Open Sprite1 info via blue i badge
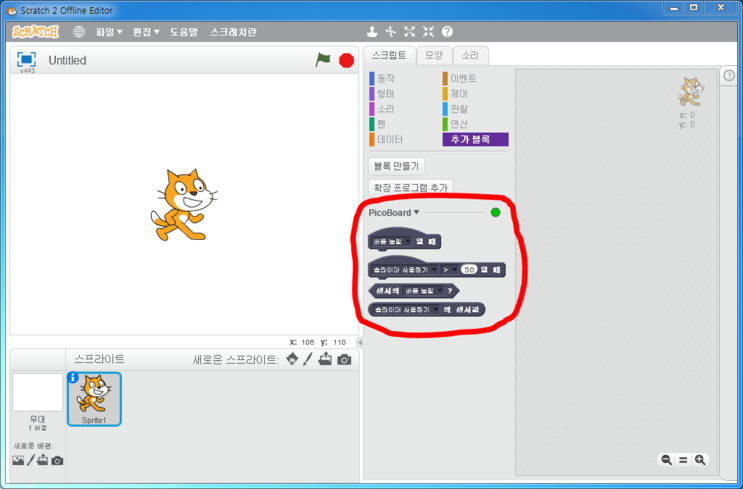Screen dimensions: 743x489 [72, 377]
